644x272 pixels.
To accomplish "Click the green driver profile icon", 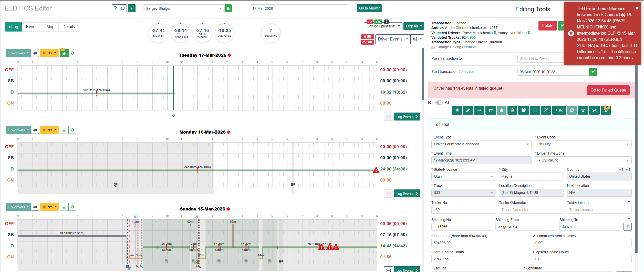I will [x=228, y=8].
